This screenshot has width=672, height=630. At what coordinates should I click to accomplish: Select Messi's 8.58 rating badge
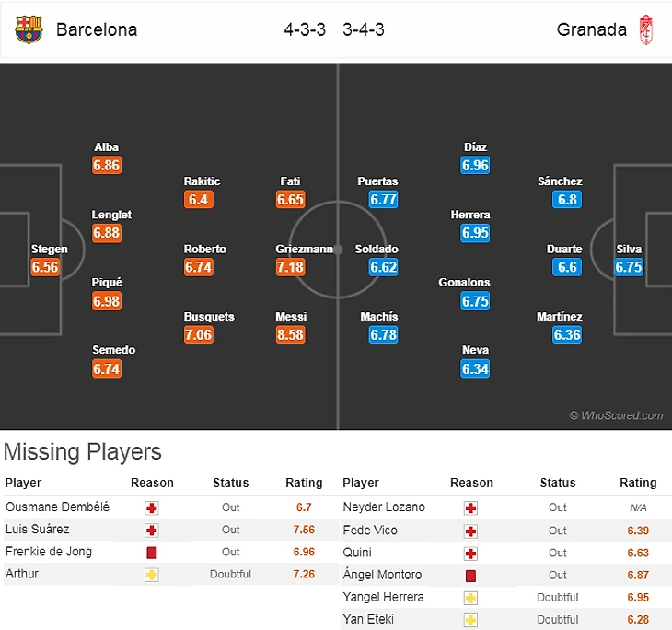coord(291,335)
